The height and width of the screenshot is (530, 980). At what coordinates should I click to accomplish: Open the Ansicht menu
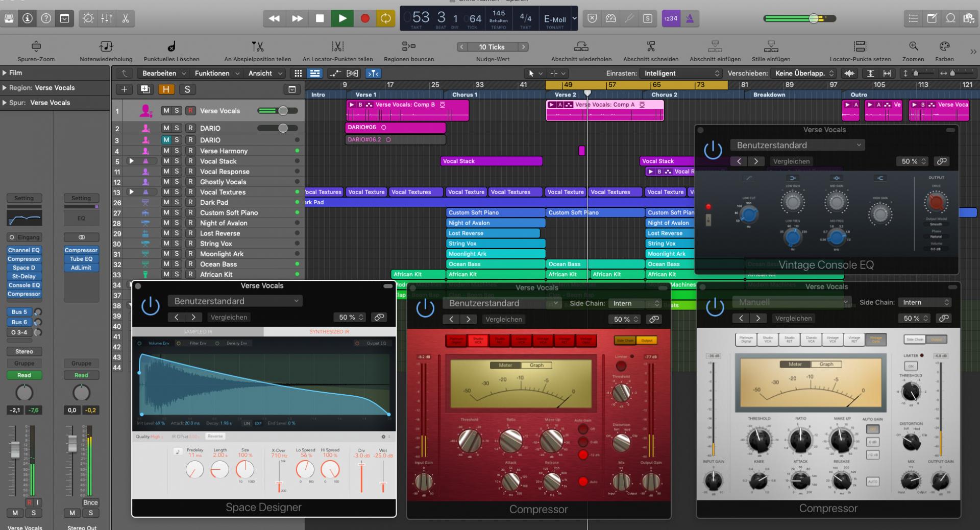pos(264,73)
